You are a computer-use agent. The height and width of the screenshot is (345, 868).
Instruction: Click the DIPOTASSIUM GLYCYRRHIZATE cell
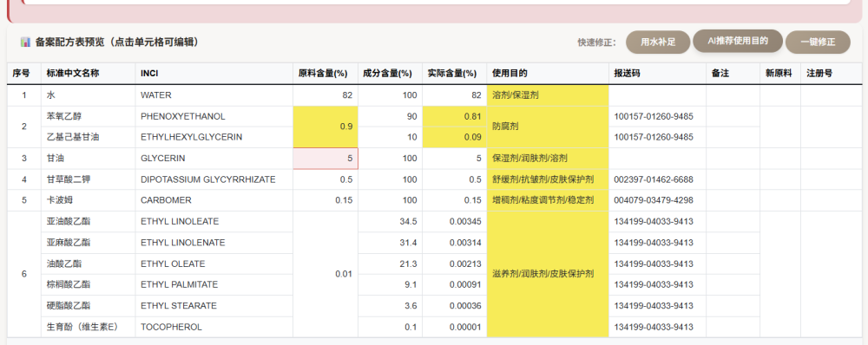point(214,179)
